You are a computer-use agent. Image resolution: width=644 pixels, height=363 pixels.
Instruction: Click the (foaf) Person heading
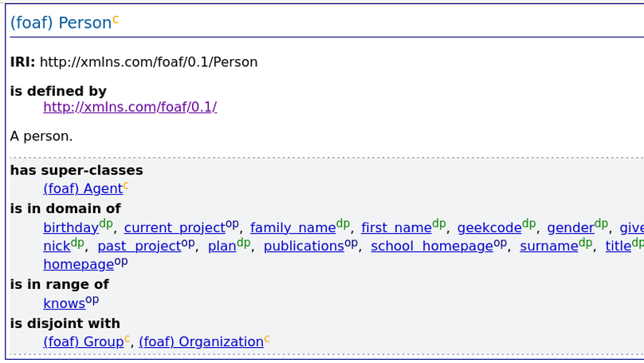click(x=61, y=23)
